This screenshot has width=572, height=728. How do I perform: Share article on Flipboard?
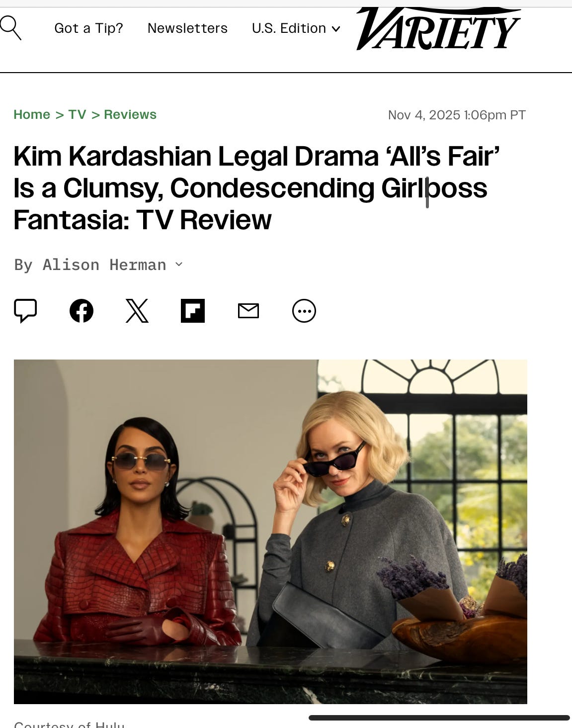coord(193,311)
